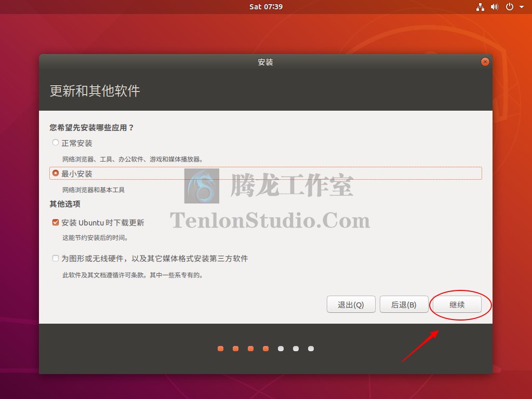
Task: Open the network status icon in top bar
Action: pos(480,7)
